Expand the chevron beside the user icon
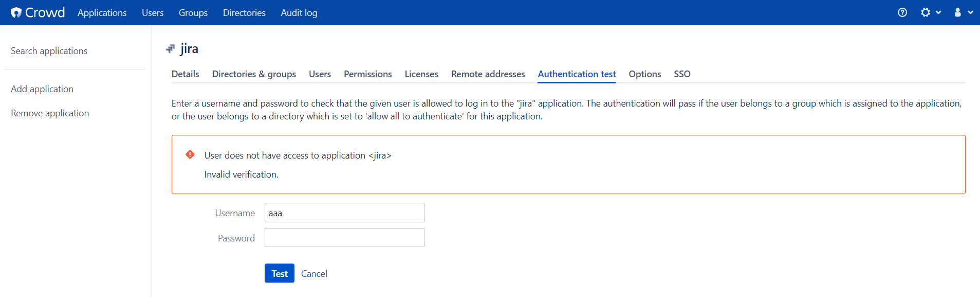The height and width of the screenshot is (297, 980). [x=970, y=12]
